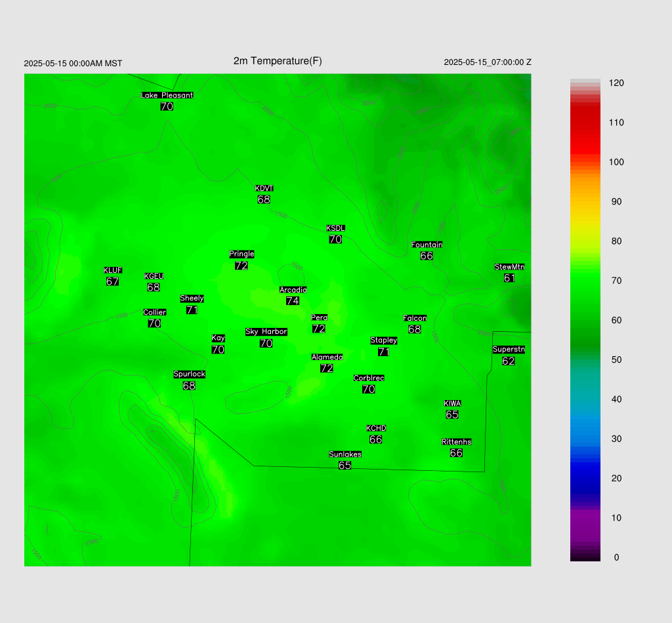Click the Lake Pleasant station label
The image size is (672, 623).
point(167,95)
